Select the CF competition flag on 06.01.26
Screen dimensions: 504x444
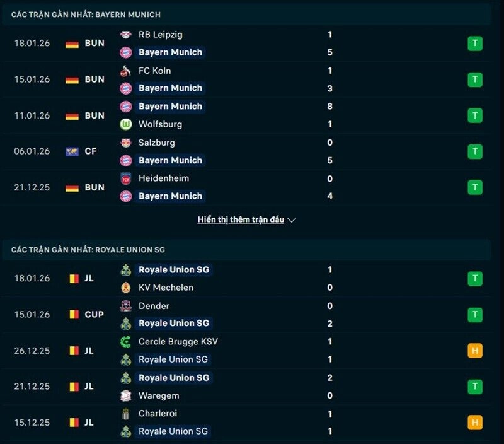(x=72, y=151)
